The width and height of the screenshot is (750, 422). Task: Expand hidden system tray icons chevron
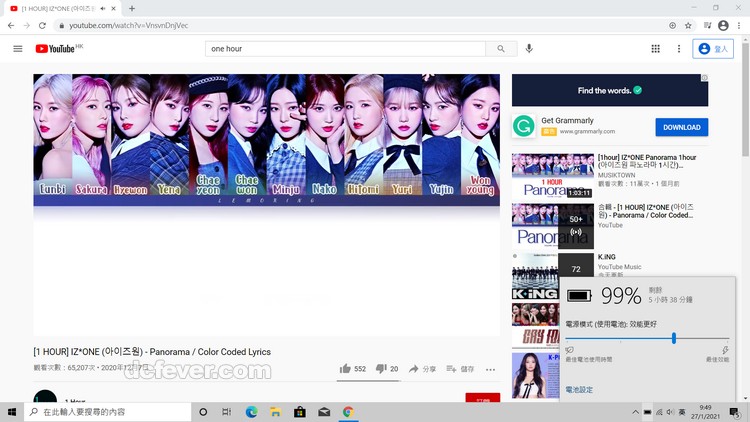pos(635,412)
